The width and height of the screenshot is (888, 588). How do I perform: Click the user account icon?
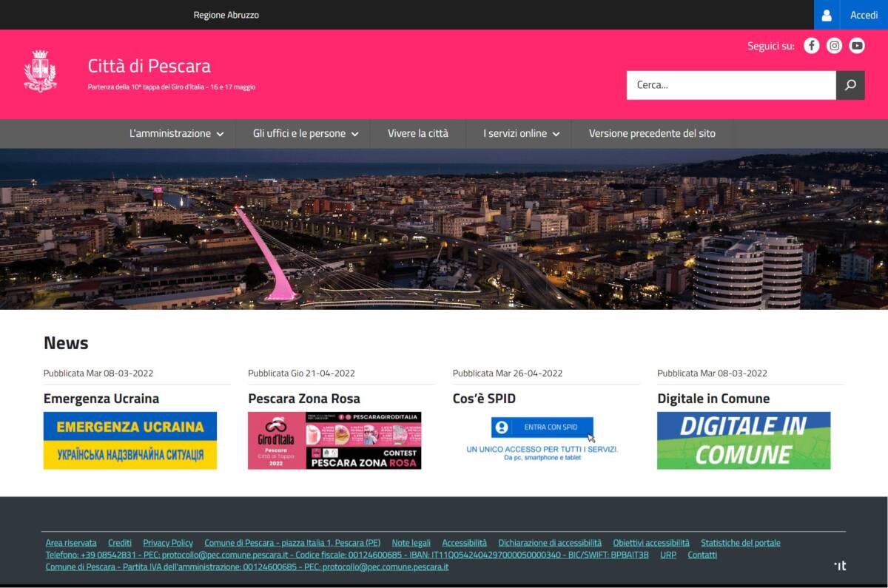pyautogui.click(x=827, y=15)
